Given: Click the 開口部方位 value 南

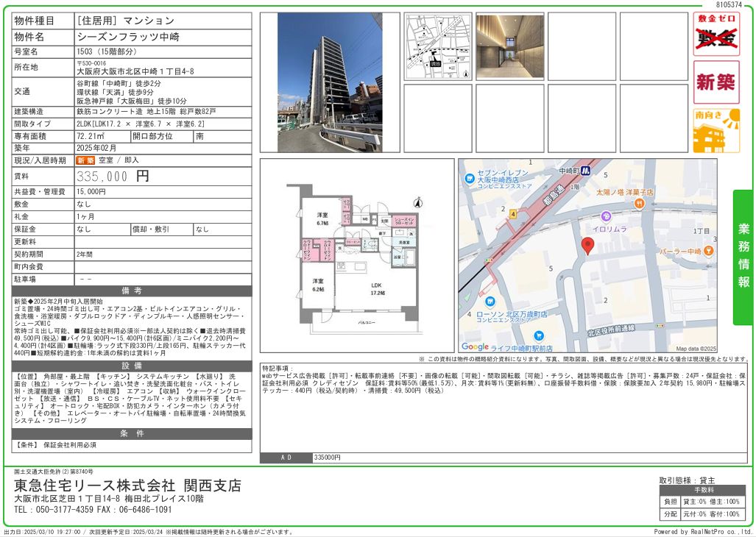Looking at the screenshot, I should 199,136.
